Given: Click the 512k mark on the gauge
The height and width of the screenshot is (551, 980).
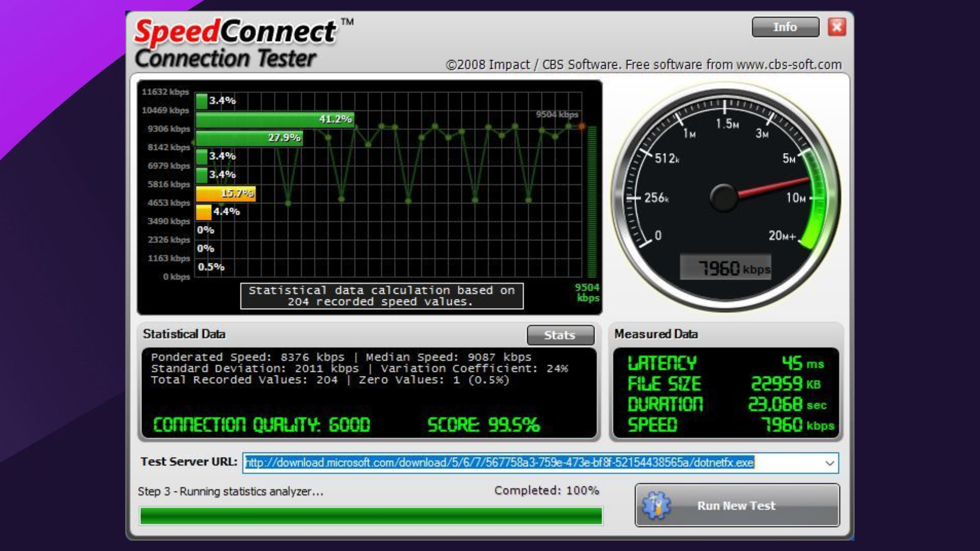Looking at the screenshot, I should click(x=667, y=159).
